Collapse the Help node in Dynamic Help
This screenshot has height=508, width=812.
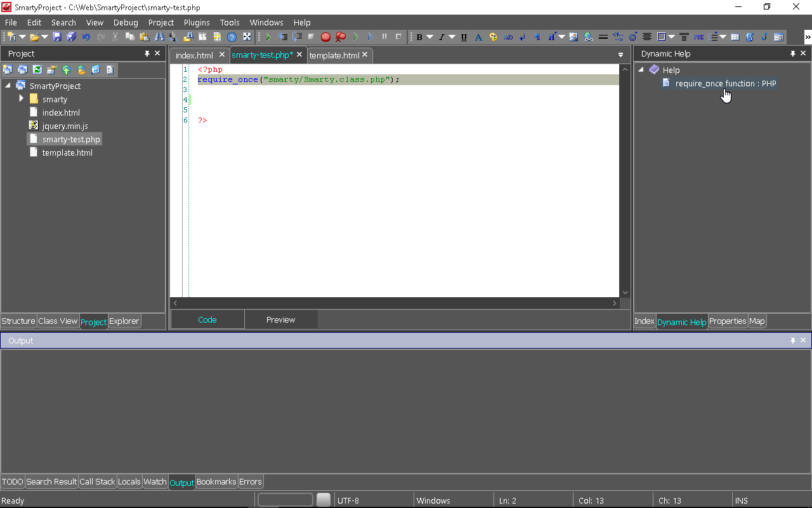pyautogui.click(x=641, y=70)
